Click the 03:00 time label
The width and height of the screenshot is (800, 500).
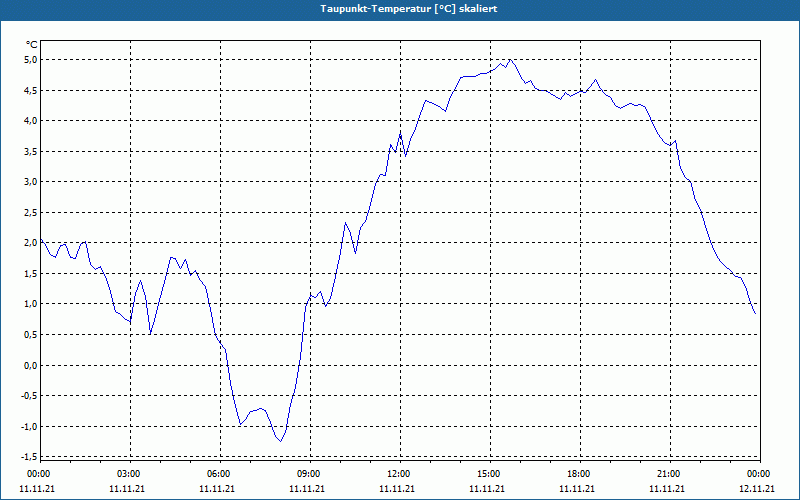coord(128,474)
